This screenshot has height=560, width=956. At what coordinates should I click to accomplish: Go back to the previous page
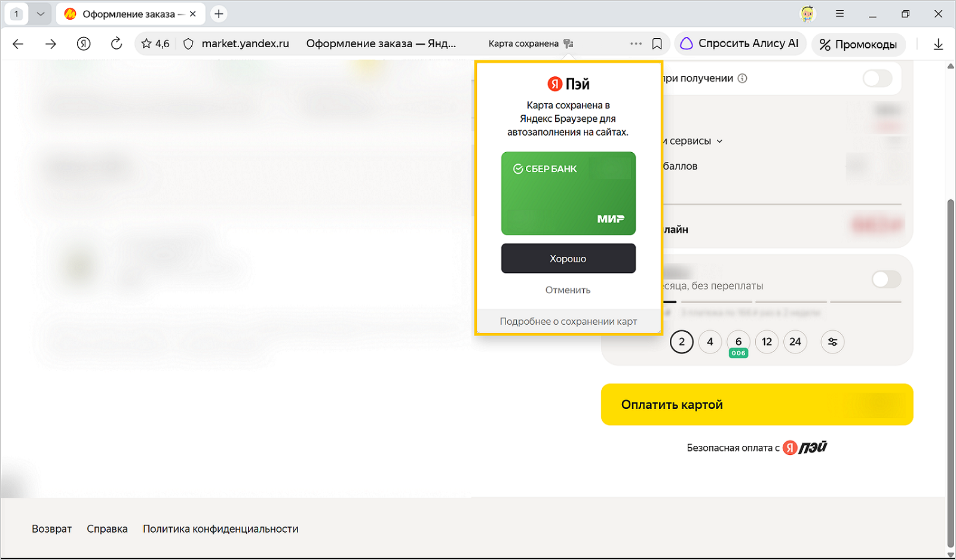[x=18, y=44]
